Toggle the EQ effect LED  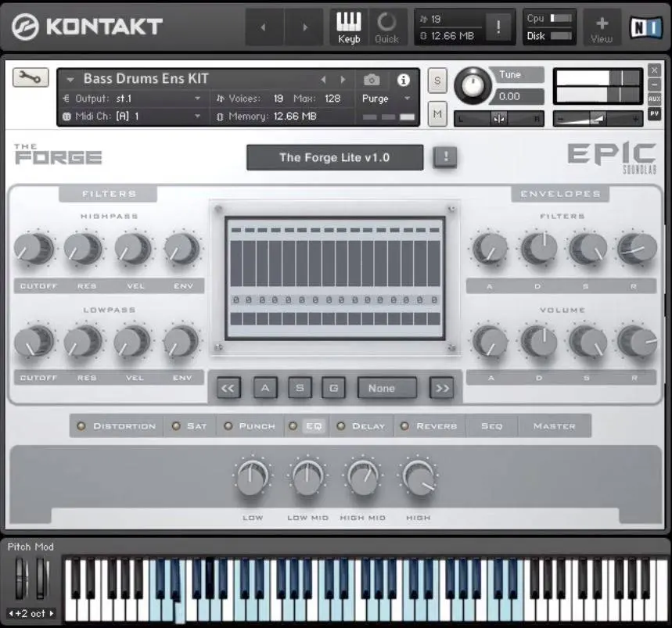click(x=293, y=426)
